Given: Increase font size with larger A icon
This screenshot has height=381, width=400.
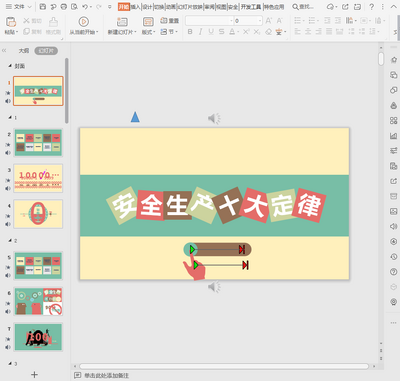Looking at the screenshot, I should (x=269, y=21).
